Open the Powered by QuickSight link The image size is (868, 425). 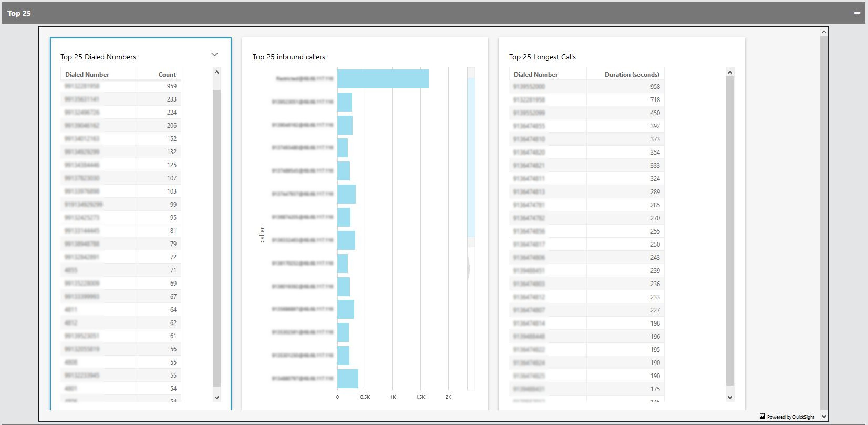(791, 417)
